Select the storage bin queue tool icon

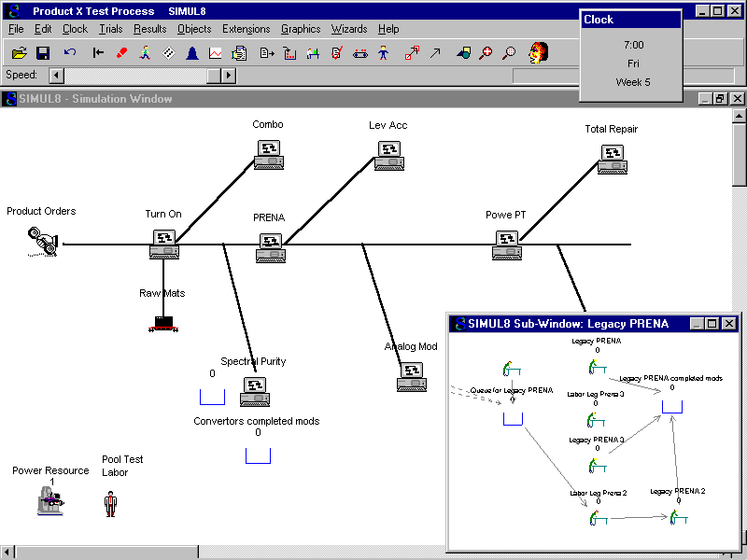pos(289,52)
